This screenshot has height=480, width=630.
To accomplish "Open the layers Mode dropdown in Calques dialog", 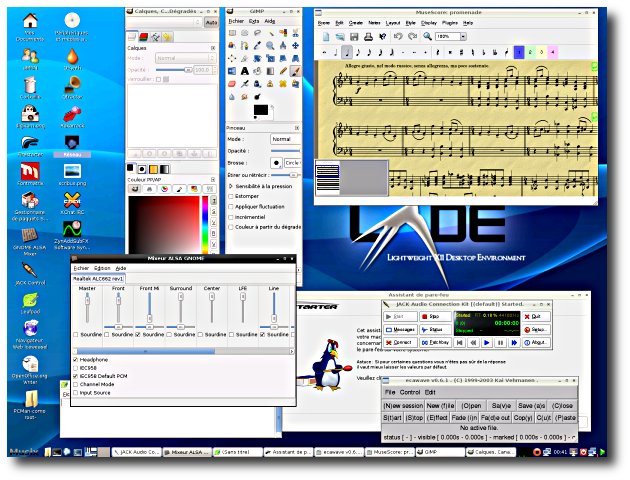I will click(x=185, y=58).
